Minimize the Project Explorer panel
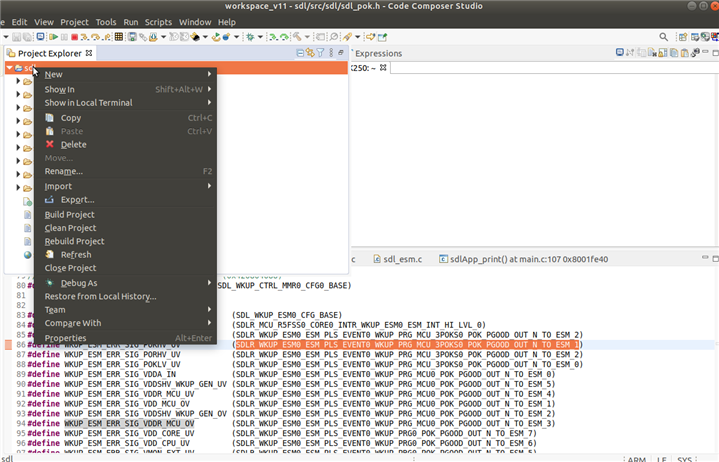 pos(341,52)
